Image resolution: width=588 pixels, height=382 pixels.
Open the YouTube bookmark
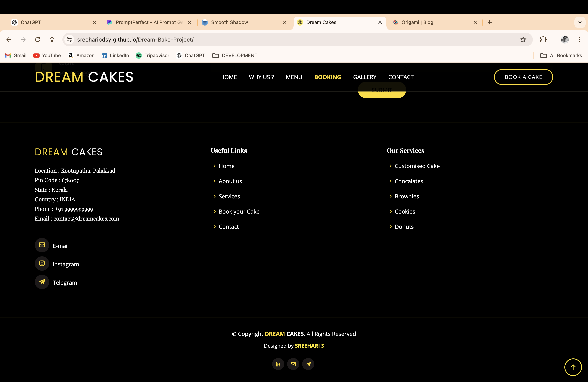[x=47, y=56]
